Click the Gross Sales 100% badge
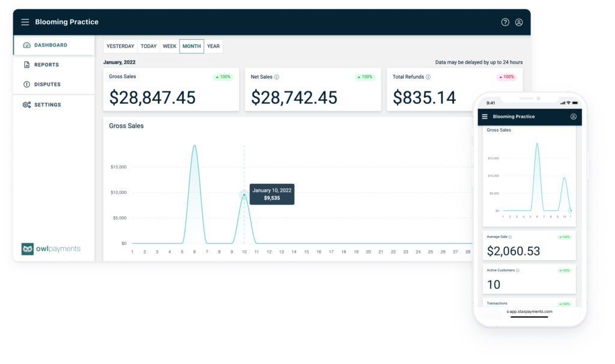 [x=223, y=77]
